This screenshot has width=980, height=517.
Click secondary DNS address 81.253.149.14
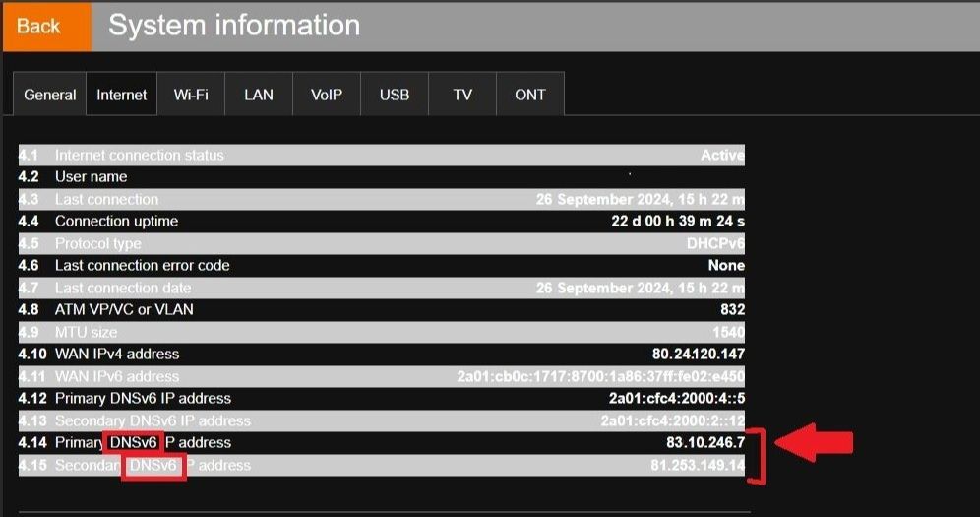(x=698, y=465)
